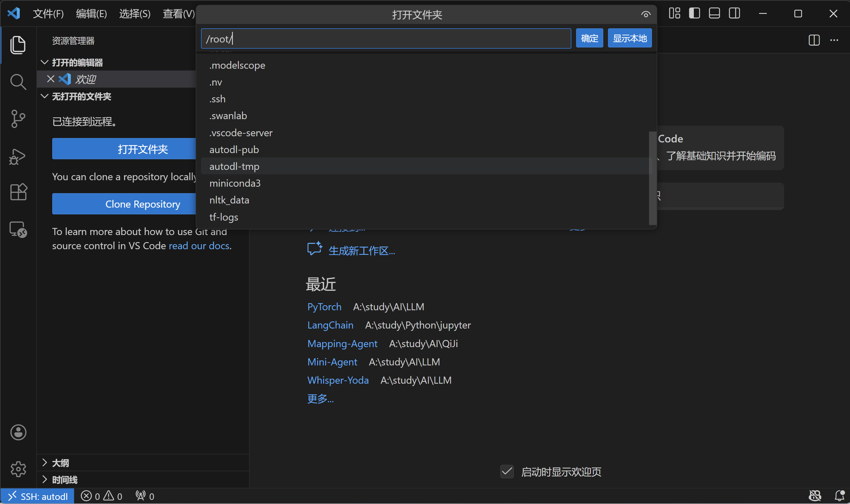850x504 pixels.
Task: Open Run and Debug view icon
Action: tap(18, 156)
